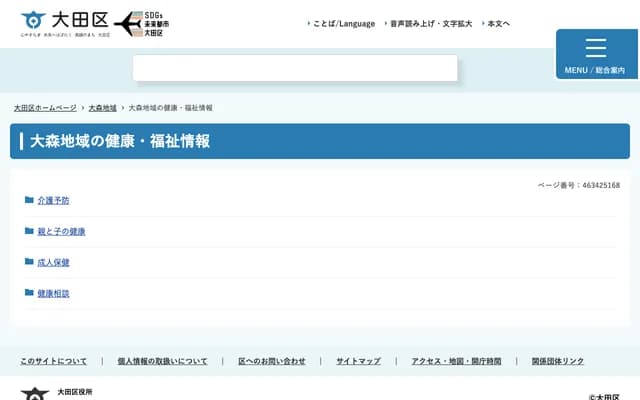640x400 pixels.
Task: Open the 介護予防 link
Action: (x=53, y=200)
